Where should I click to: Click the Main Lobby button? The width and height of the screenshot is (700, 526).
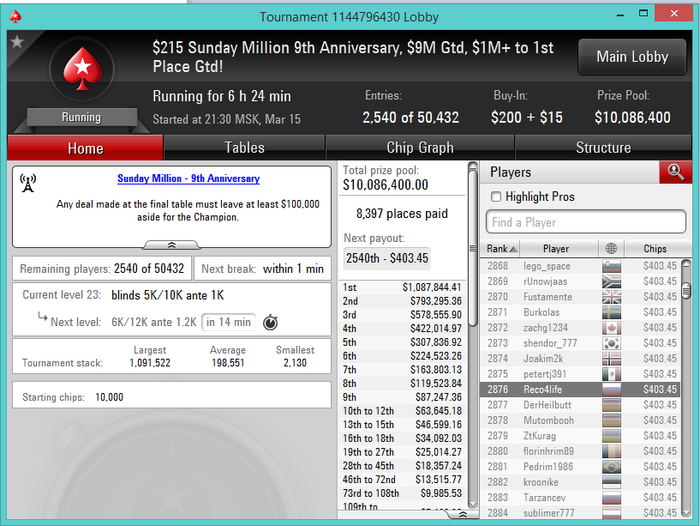coord(632,57)
